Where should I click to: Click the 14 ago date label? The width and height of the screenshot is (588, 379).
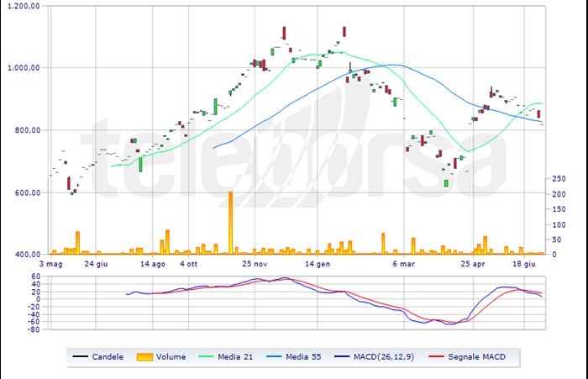point(153,264)
